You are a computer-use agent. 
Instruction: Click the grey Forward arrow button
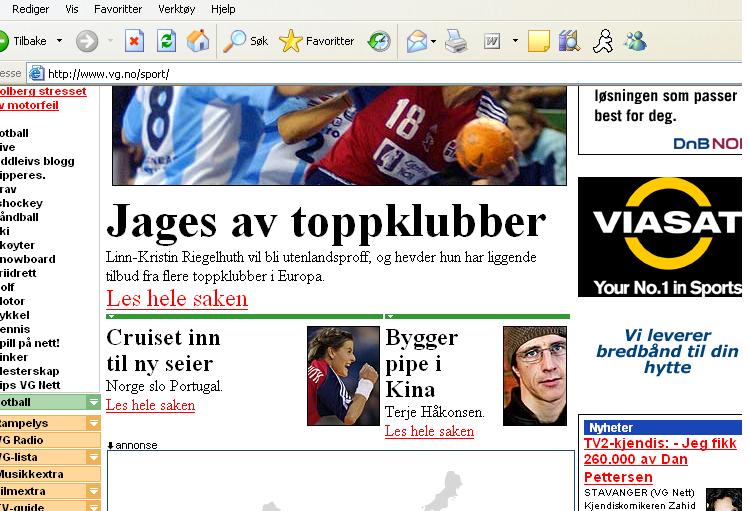click(x=87, y=41)
